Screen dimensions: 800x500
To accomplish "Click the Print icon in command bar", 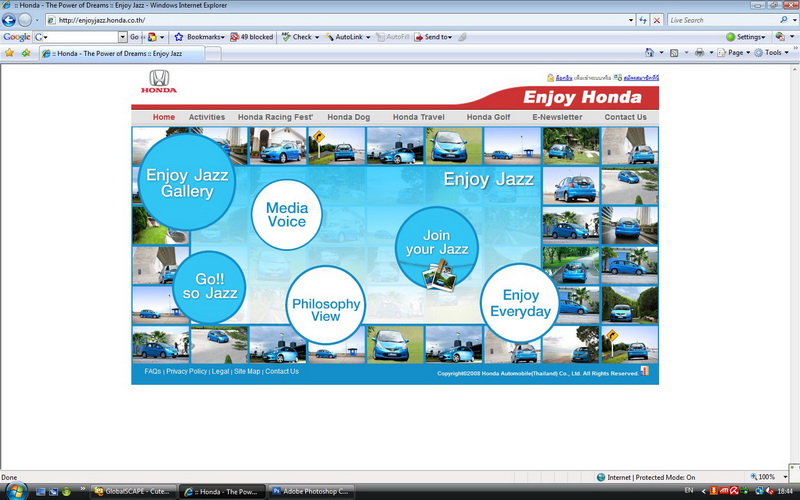I will [x=699, y=53].
